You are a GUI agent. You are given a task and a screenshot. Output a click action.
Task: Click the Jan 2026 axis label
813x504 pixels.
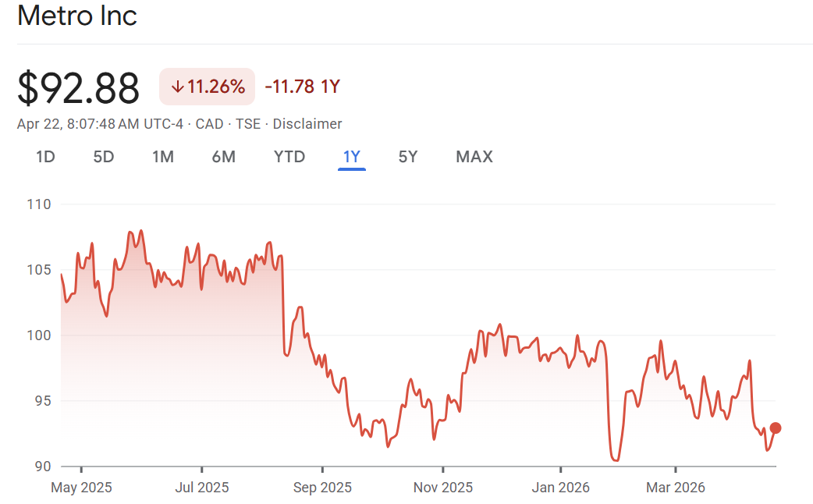pos(560,488)
